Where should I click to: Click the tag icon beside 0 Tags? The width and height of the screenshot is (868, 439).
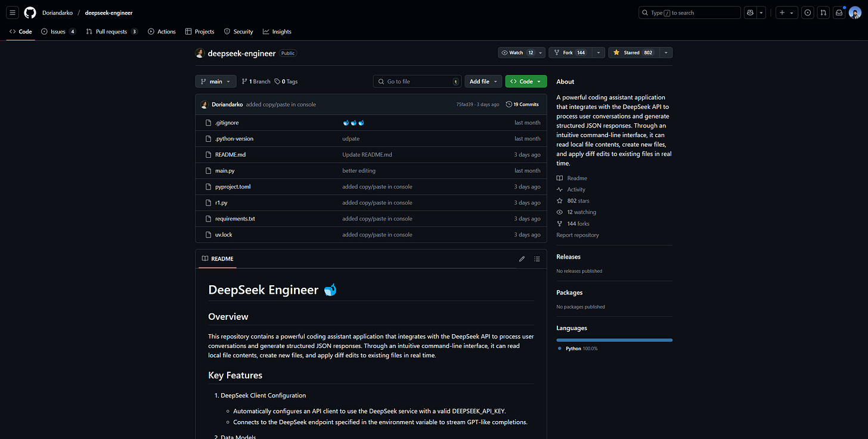[277, 82]
